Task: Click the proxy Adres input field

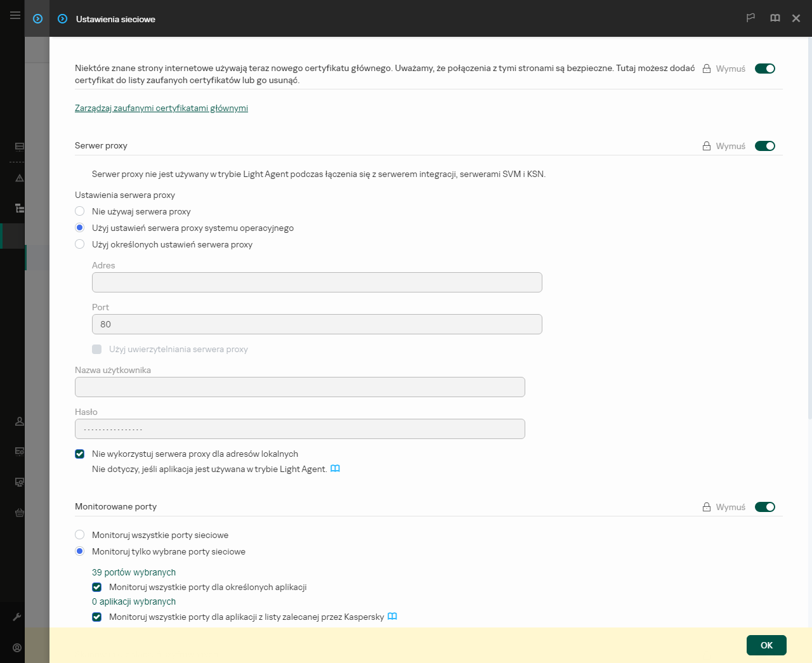Action: click(317, 282)
